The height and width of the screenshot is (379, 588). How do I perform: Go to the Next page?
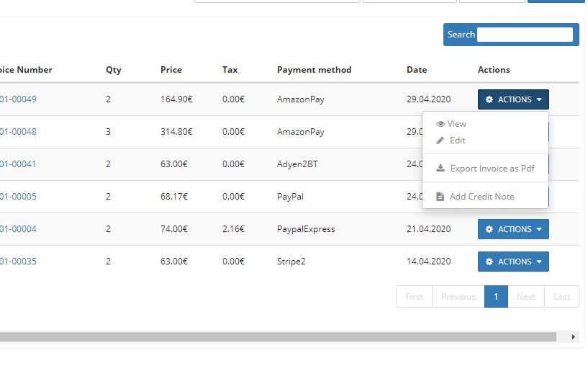526,297
